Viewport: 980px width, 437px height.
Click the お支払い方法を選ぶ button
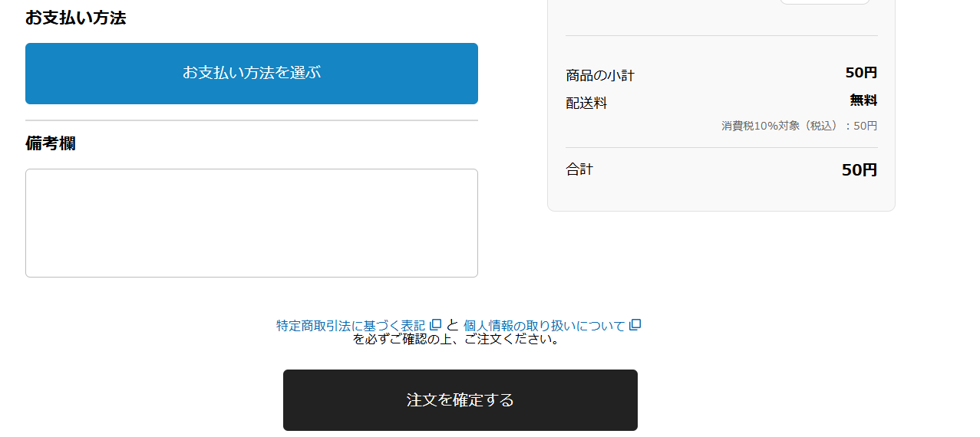[252, 74]
